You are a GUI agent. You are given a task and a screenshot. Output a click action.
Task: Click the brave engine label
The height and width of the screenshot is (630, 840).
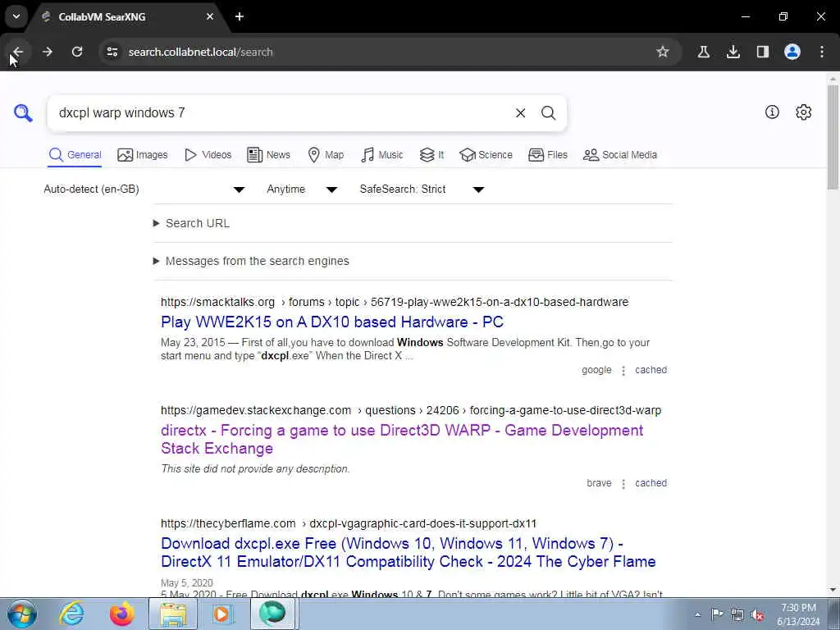point(599,482)
